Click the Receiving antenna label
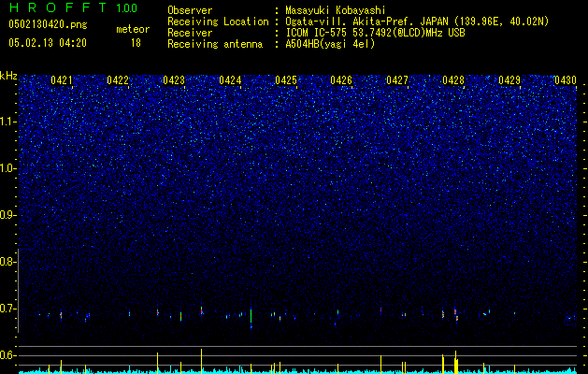This screenshot has height=374, width=588. pyautogui.click(x=215, y=44)
